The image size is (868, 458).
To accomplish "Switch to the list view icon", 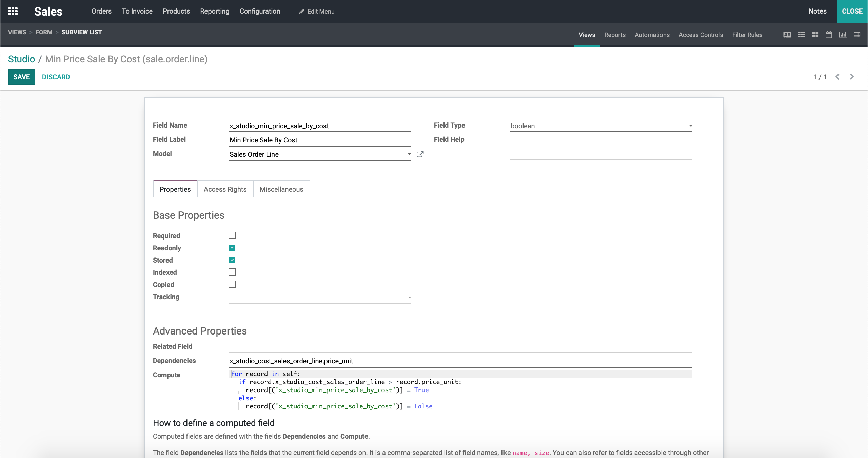I will (802, 35).
